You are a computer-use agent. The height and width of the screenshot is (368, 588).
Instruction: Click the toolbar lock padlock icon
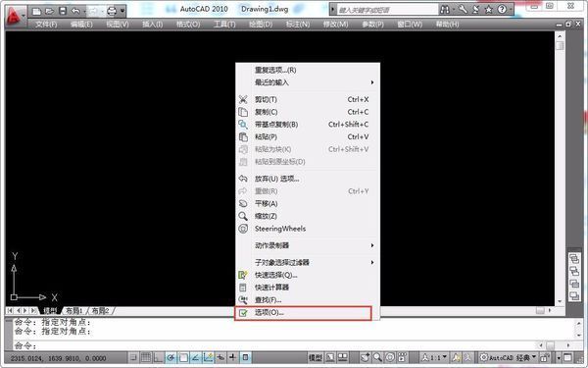pos(544,358)
